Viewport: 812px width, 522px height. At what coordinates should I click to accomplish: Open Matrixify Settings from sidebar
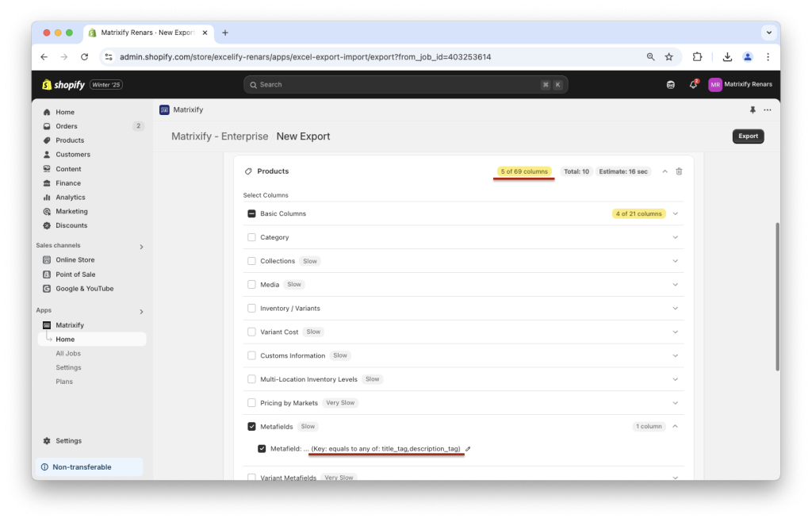pyautogui.click(x=68, y=367)
